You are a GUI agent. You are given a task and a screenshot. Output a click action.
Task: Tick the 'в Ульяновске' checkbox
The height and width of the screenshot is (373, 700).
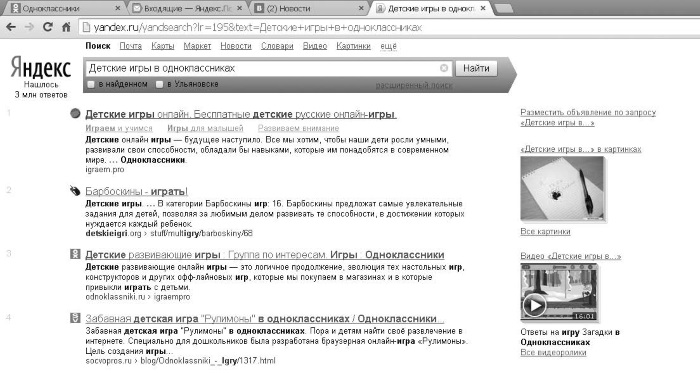coord(159,84)
